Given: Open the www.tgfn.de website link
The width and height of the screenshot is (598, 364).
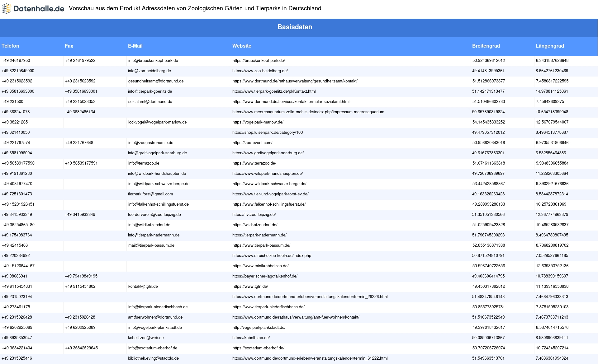Looking at the screenshot, I should click(250, 287).
